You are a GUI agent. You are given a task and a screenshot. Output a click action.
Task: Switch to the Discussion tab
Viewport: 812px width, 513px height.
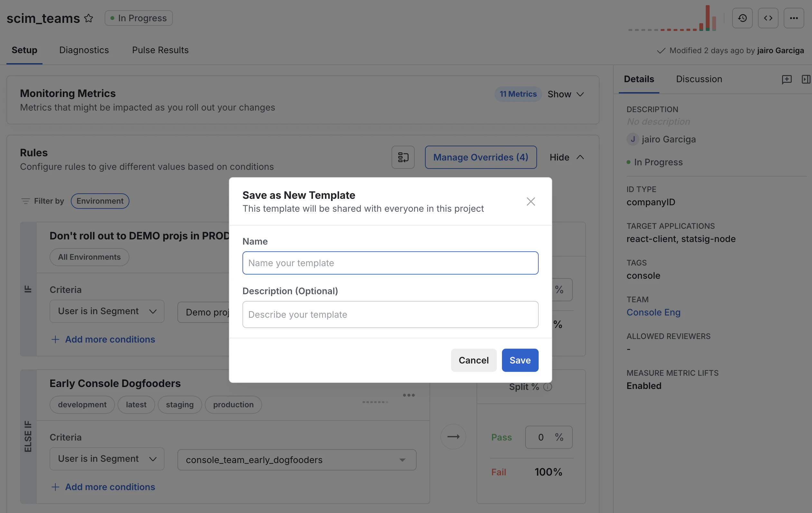point(699,79)
